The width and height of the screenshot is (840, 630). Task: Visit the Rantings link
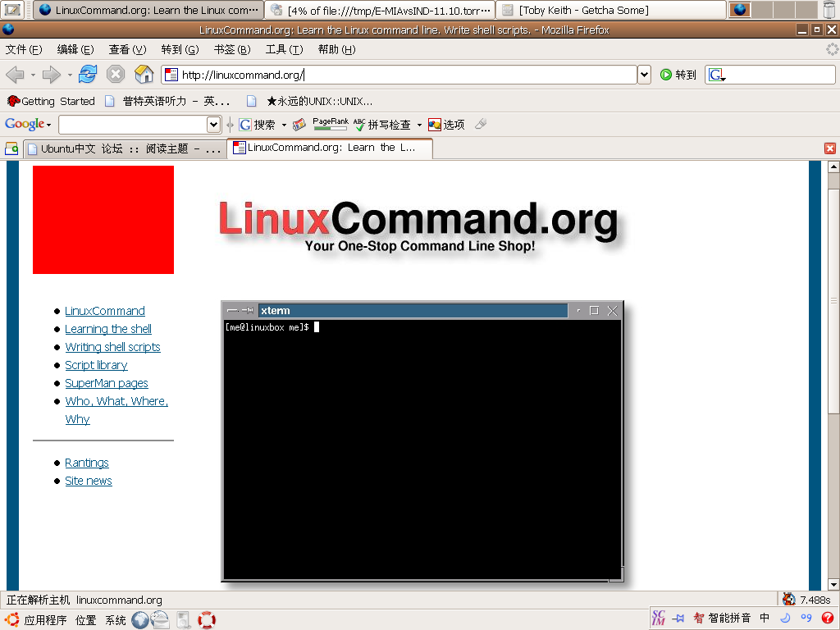[x=87, y=463]
